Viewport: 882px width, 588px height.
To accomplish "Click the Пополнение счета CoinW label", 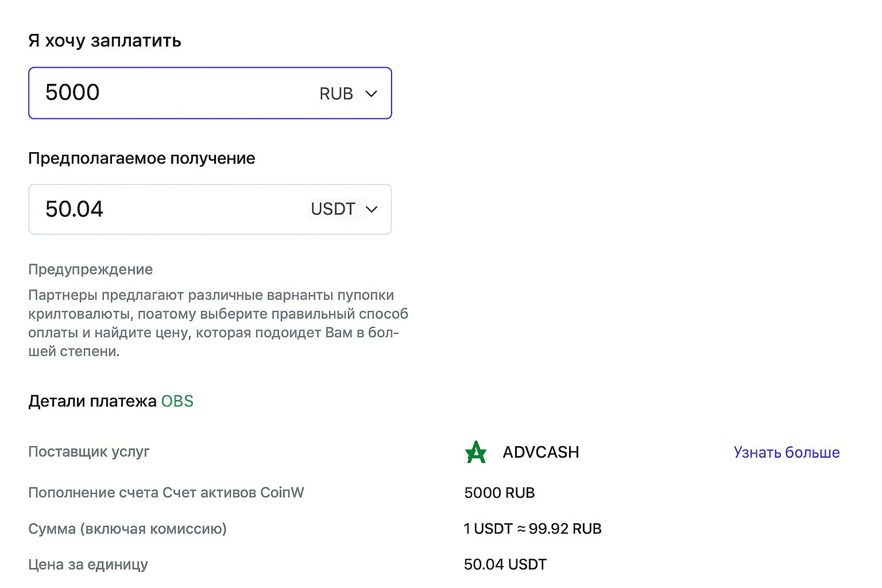I will coord(166,493).
